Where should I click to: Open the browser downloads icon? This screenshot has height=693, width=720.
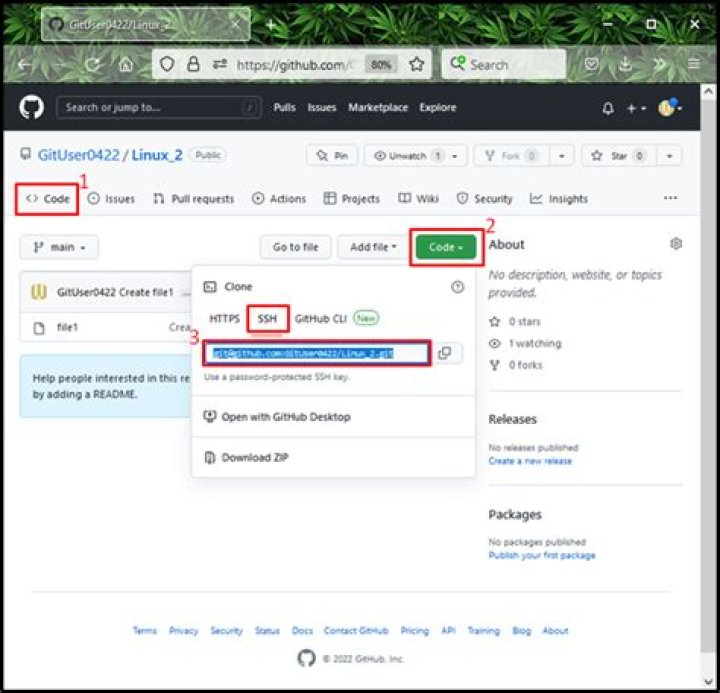(x=625, y=64)
